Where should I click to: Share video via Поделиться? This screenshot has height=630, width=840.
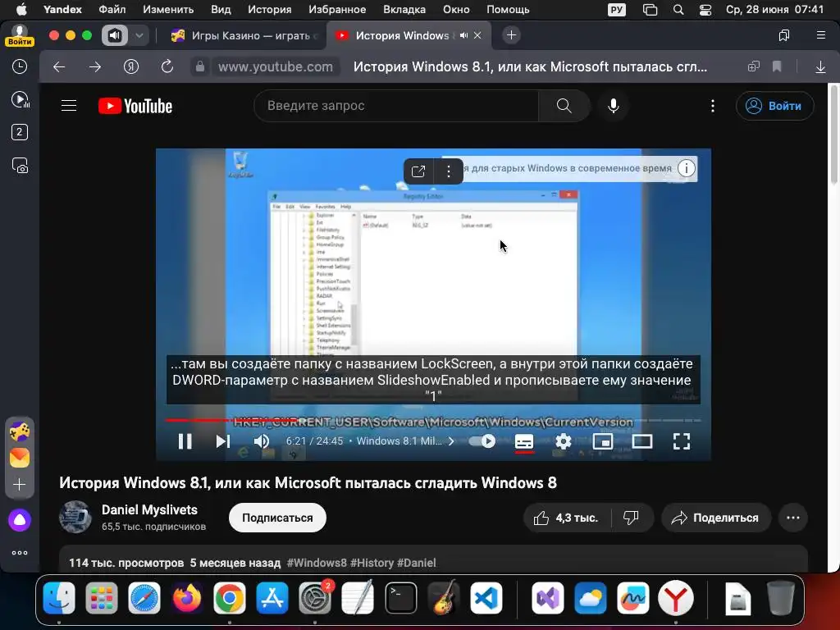tap(716, 518)
